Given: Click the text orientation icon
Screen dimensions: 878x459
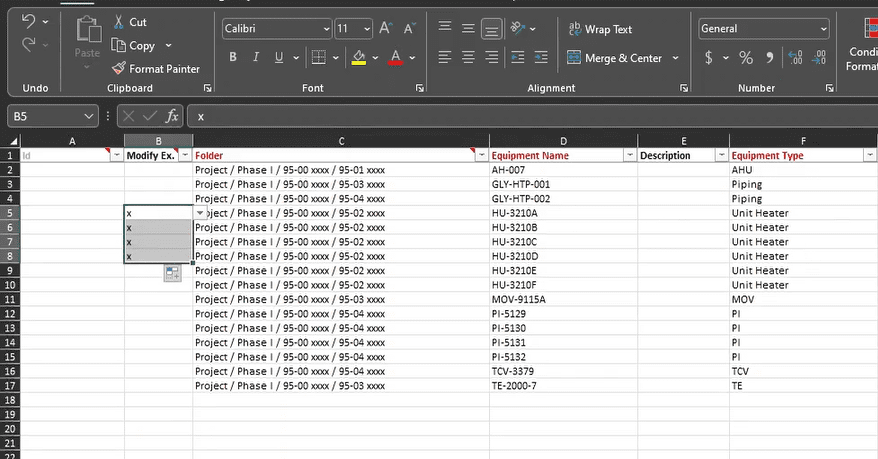Looking at the screenshot, I should click(x=518, y=28).
